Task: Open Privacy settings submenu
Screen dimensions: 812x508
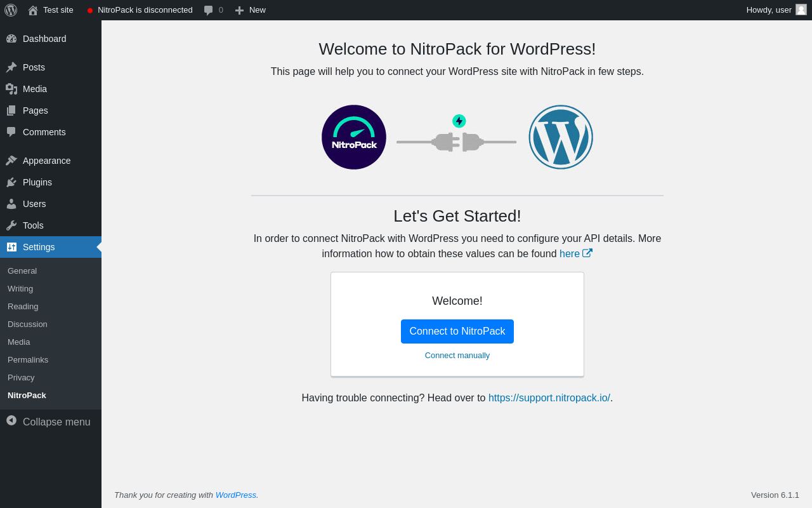Action: pyautogui.click(x=51, y=377)
